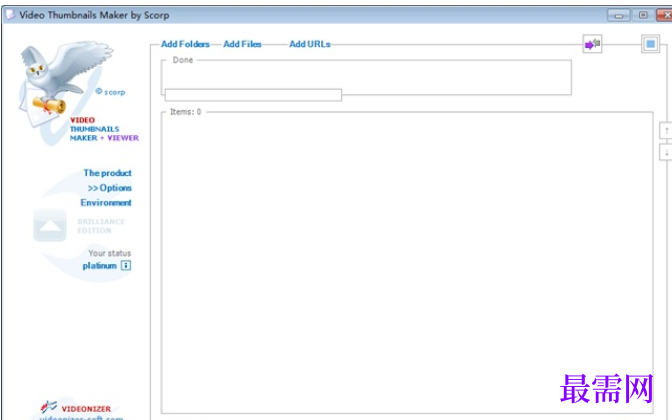Open The product menu section
The width and height of the screenshot is (672, 420).
click(x=107, y=173)
